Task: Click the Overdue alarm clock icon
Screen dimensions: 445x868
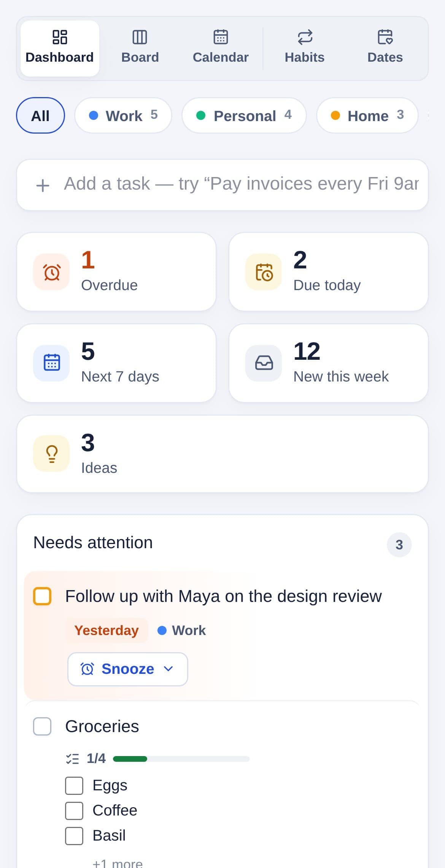Action: coord(52,272)
